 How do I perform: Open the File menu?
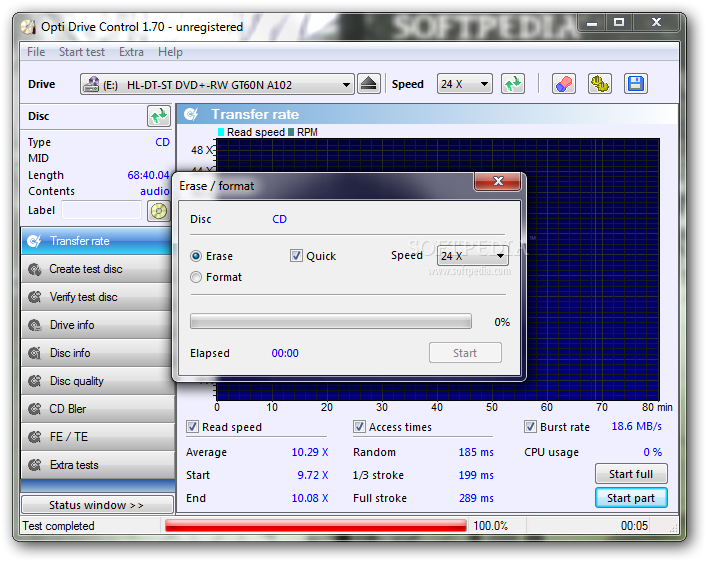pos(36,52)
